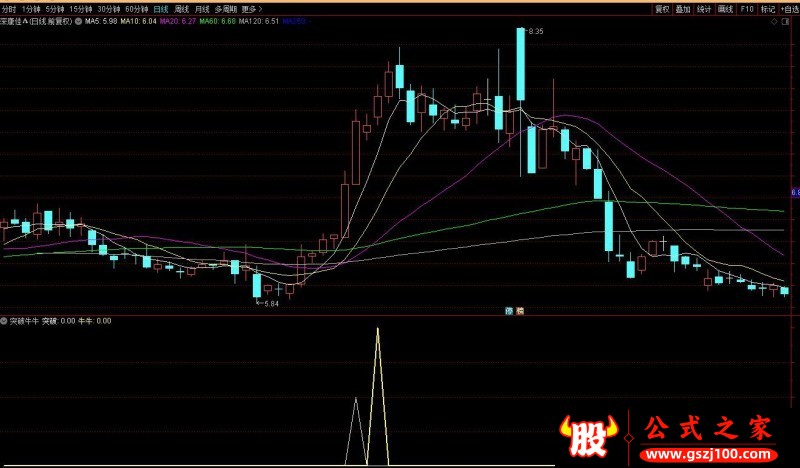
Task: Open the 统计 statistics button
Action: [x=704, y=9]
